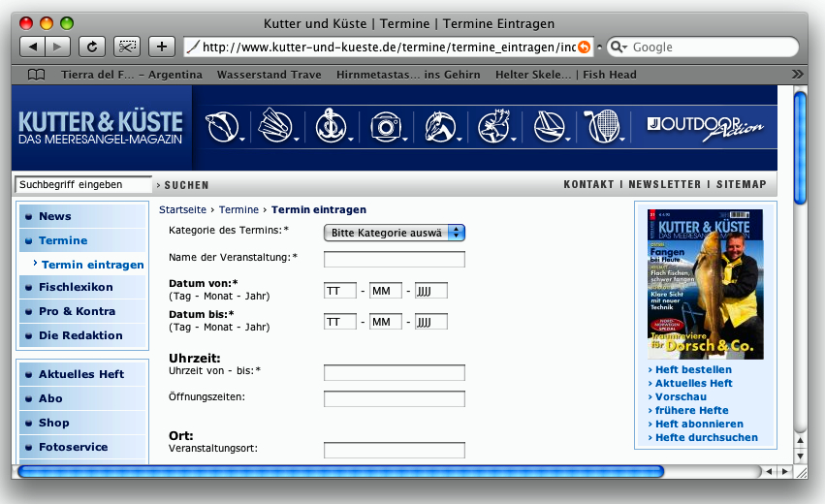
Task: Select Fischlexikon in the left navigation
Action: (x=76, y=287)
